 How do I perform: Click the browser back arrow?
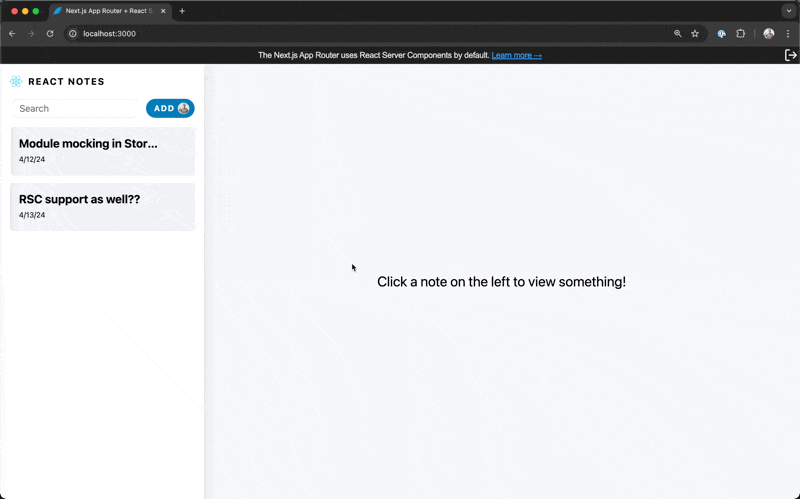tap(12, 34)
